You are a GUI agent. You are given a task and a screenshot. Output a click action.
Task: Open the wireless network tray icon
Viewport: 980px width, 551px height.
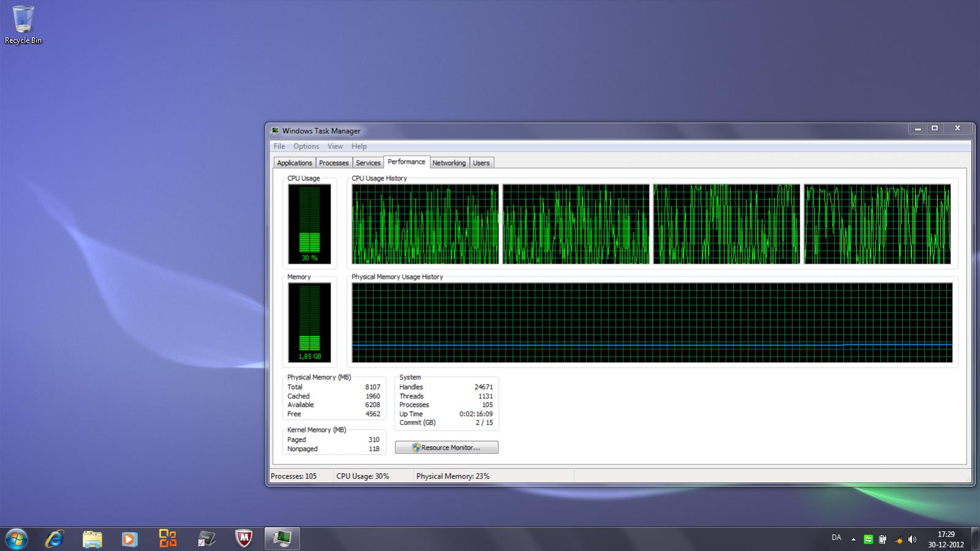click(x=898, y=539)
